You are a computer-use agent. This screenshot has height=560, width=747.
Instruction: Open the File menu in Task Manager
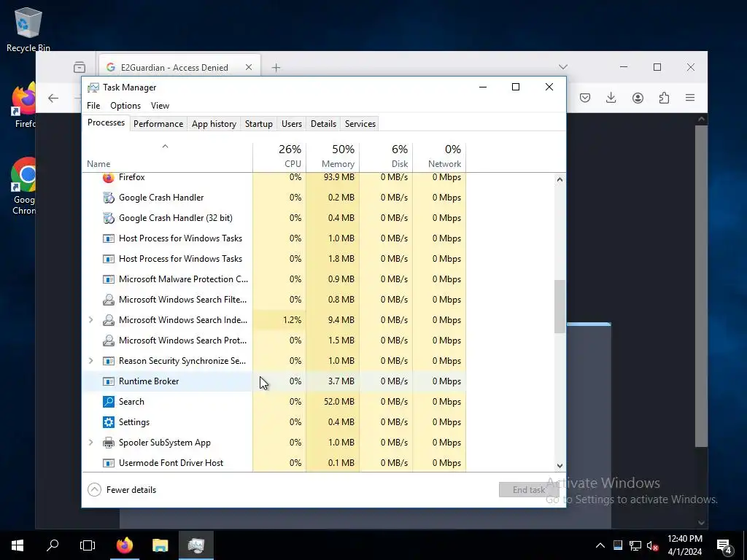coord(93,106)
